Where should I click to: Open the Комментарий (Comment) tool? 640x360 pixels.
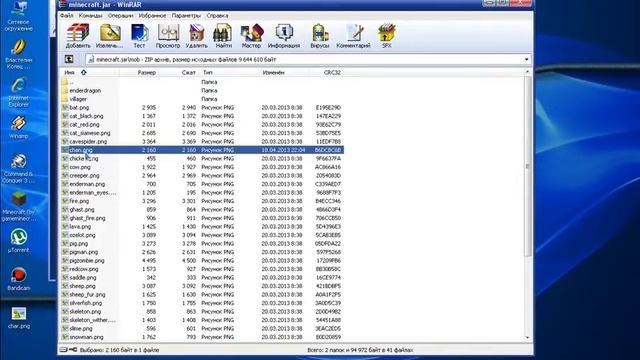tap(353, 36)
